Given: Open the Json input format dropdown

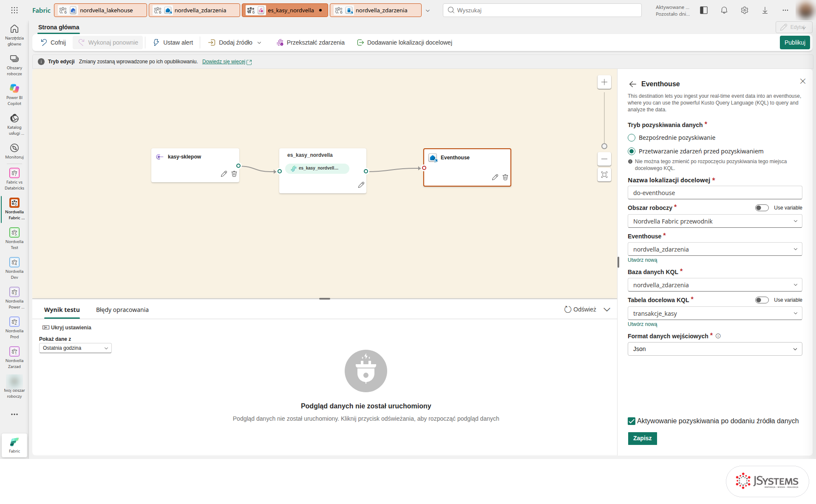Looking at the screenshot, I should [x=715, y=349].
